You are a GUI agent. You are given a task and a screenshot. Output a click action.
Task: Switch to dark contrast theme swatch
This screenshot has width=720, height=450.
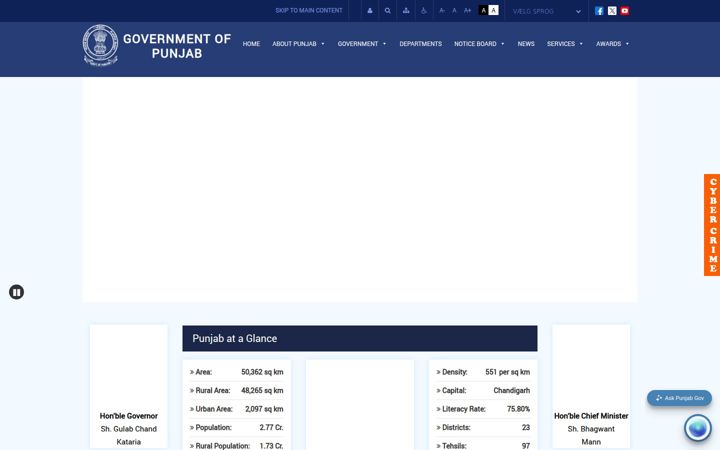click(483, 10)
